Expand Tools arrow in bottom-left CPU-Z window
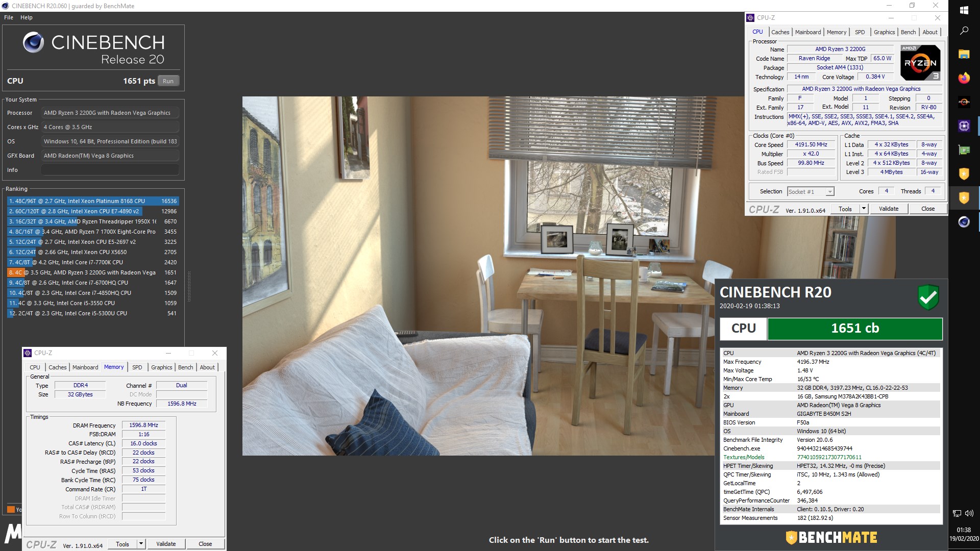 (x=141, y=544)
